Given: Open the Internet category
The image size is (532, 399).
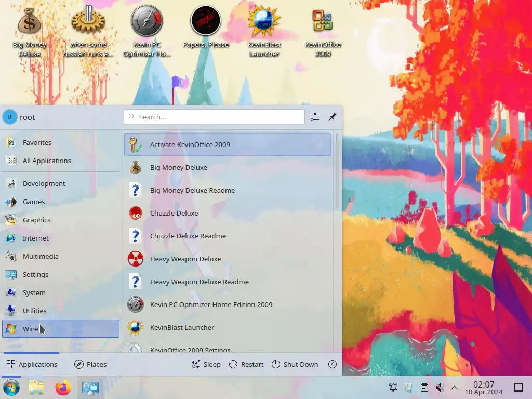Looking at the screenshot, I should coord(61,238).
